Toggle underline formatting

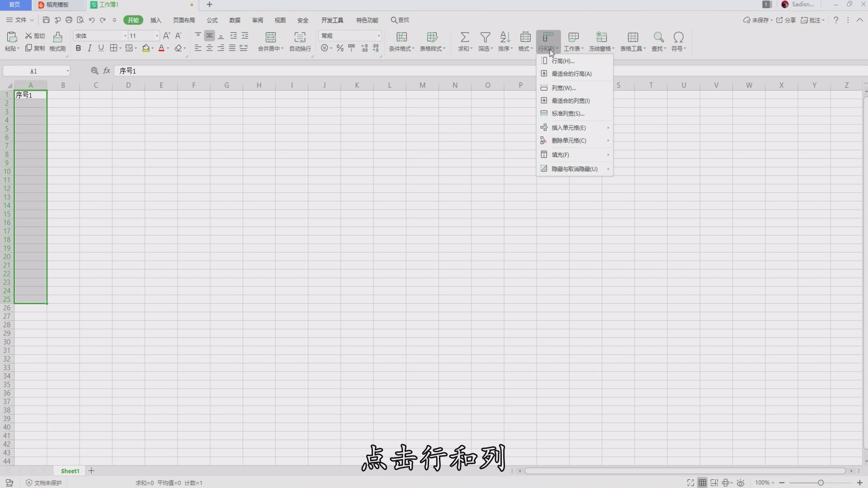(x=101, y=48)
